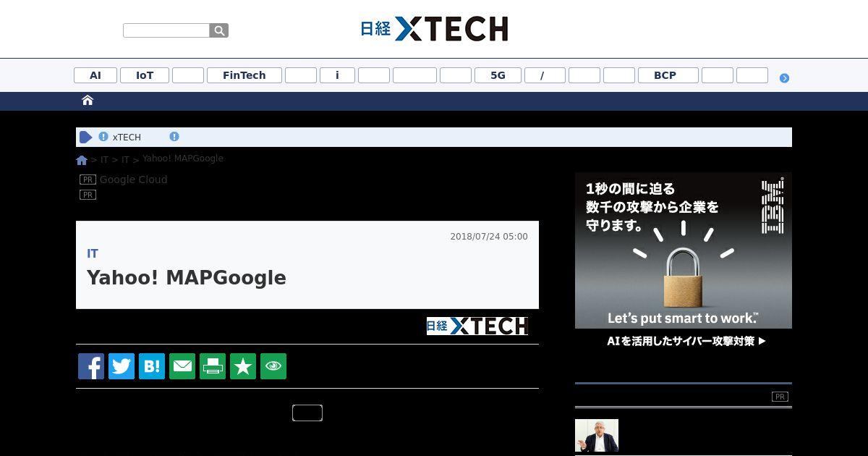Image resolution: width=868 pixels, height=456 pixels.
Task: Click the blue arrow icon in notice bar
Action: click(86, 137)
